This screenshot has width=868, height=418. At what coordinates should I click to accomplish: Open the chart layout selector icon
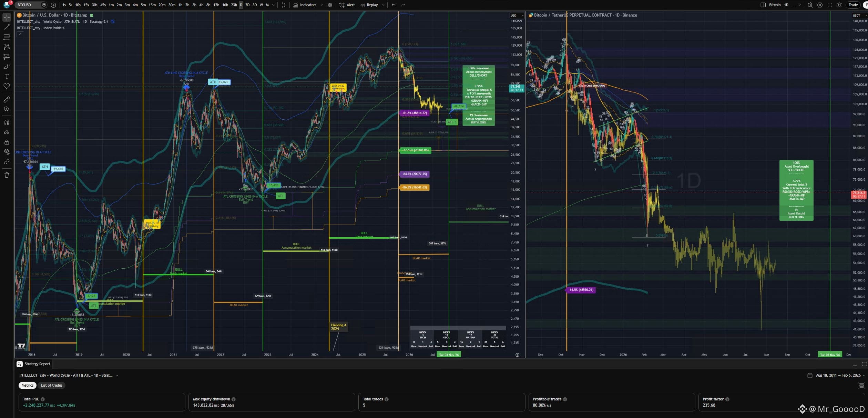tap(763, 5)
